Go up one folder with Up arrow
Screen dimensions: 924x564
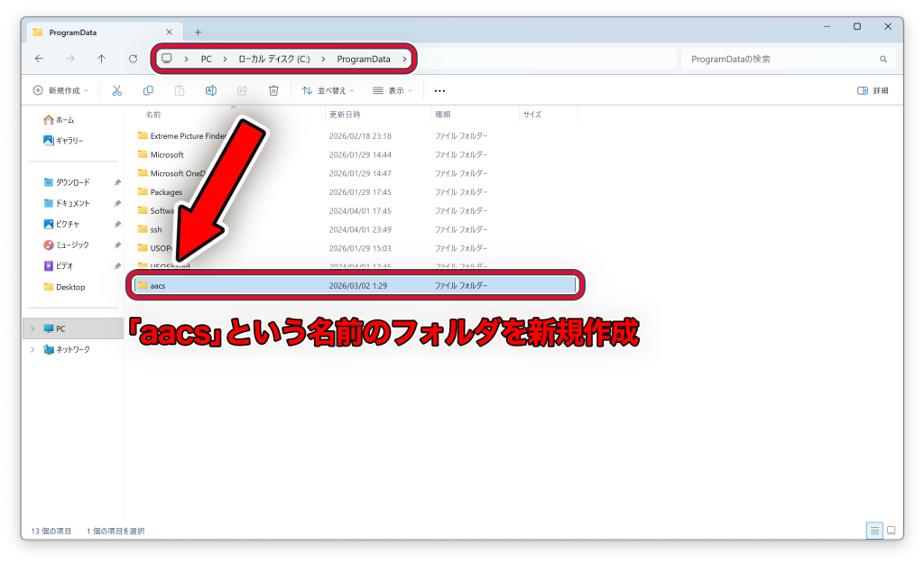101,59
